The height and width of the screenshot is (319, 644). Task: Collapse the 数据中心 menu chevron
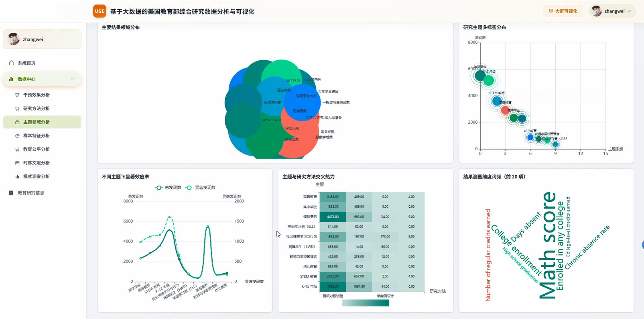click(73, 79)
